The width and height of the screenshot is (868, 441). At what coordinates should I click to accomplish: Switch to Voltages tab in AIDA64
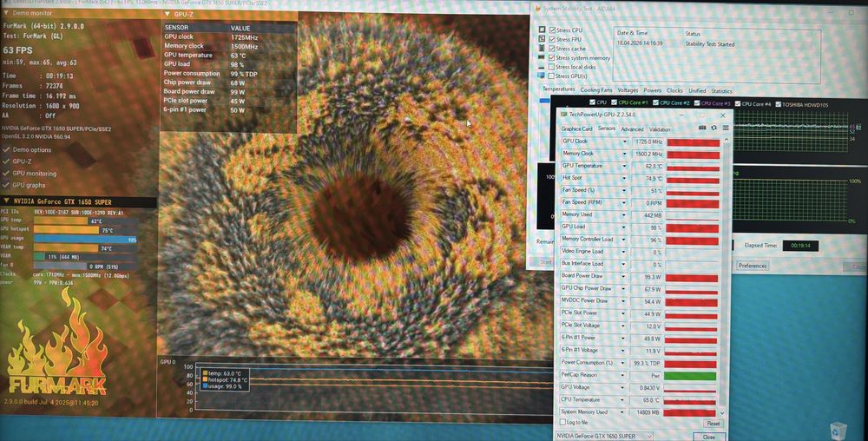tap(628, 89)
